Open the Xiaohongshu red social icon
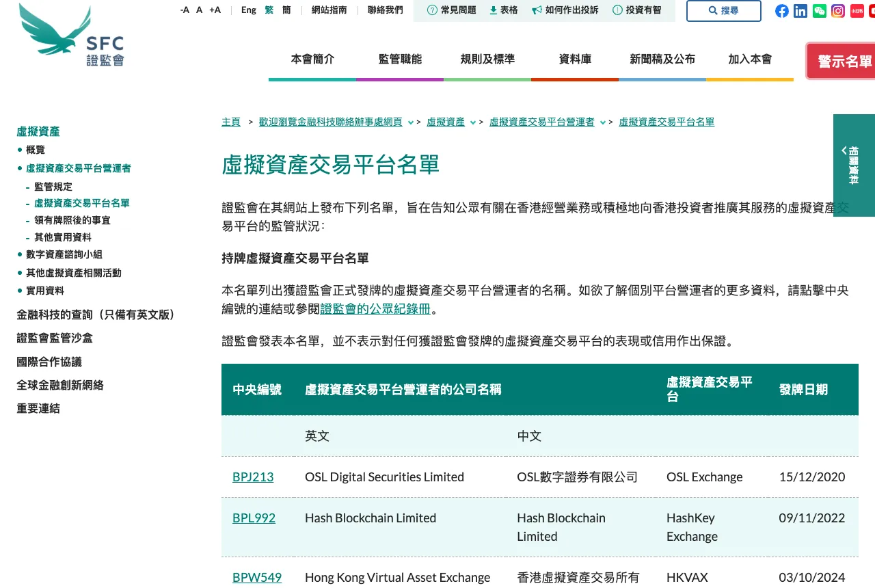 tap(857, 11)
